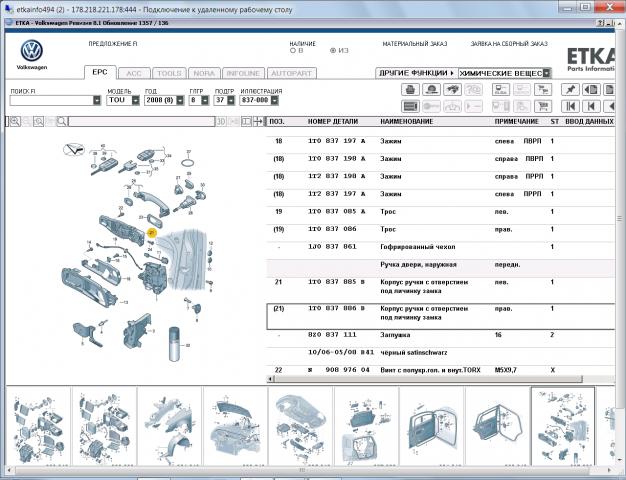The image size is (626, 480).
Task: Click the split panel layout icon
Action: click(246, 121)
